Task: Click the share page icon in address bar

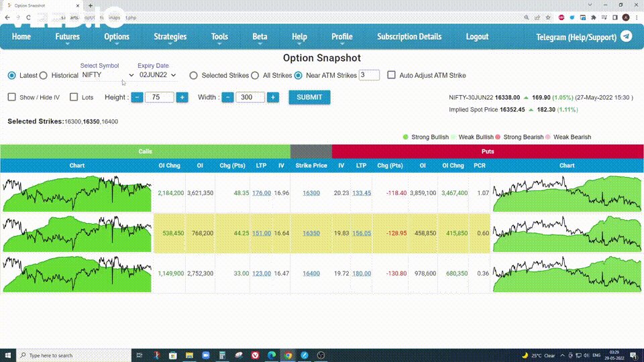Action: pyautogui.click(x=537, y=17)
